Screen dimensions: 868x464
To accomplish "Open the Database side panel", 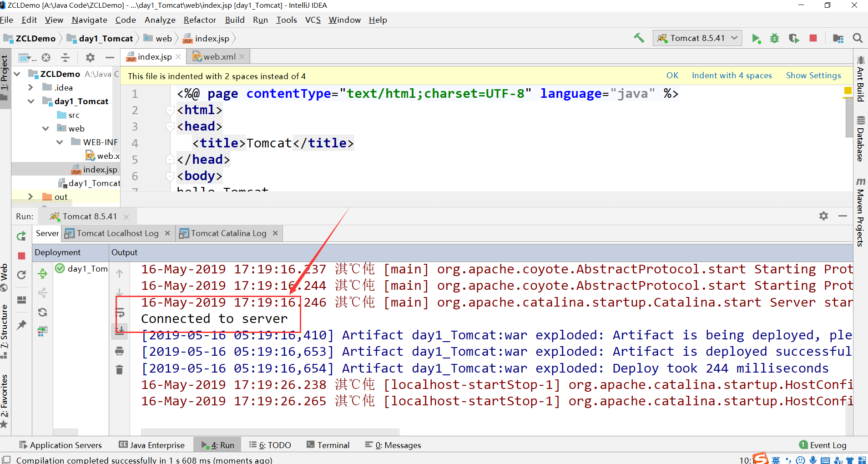I will (860, 139).
